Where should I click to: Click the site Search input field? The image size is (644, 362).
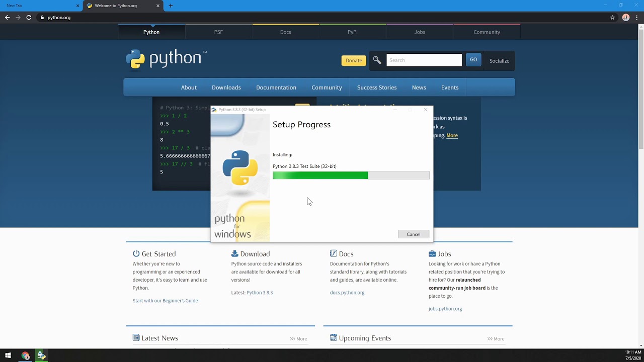pos(424,60)
